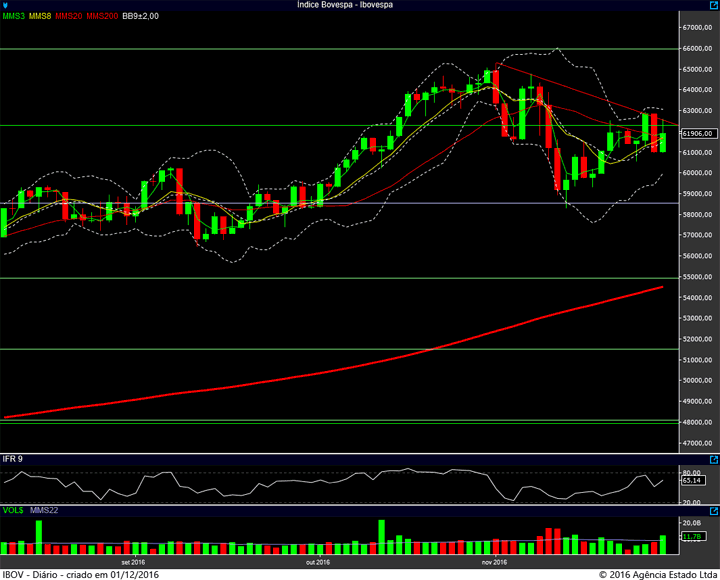This screenshot has width=720, height=580.
Task: Click the volume value tag 11,7B
Action: 692,536
